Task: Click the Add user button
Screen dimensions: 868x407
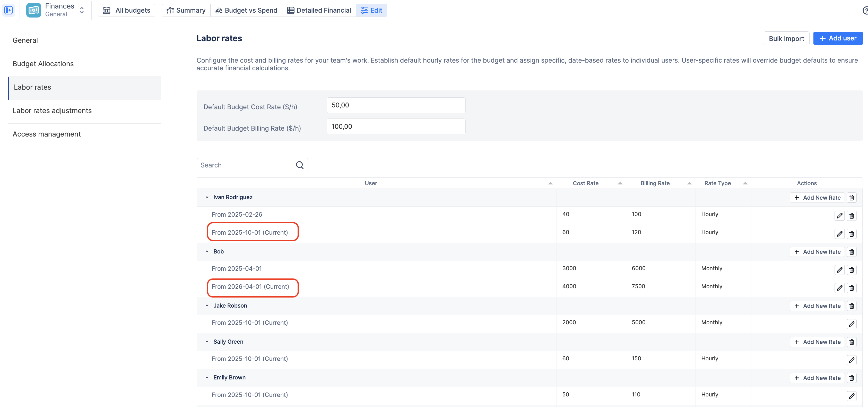Action: 838,38
